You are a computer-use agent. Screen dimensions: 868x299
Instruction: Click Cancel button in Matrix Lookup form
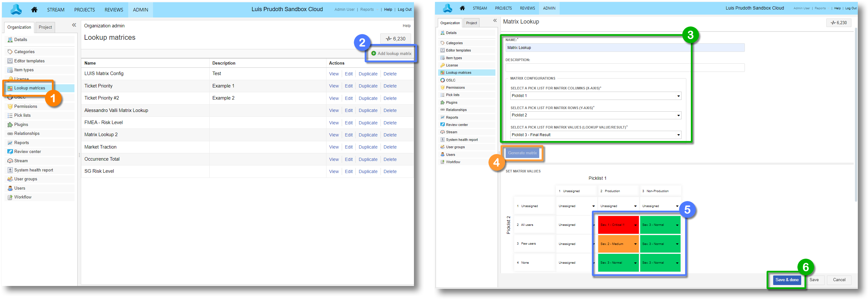tap(839, 280)
